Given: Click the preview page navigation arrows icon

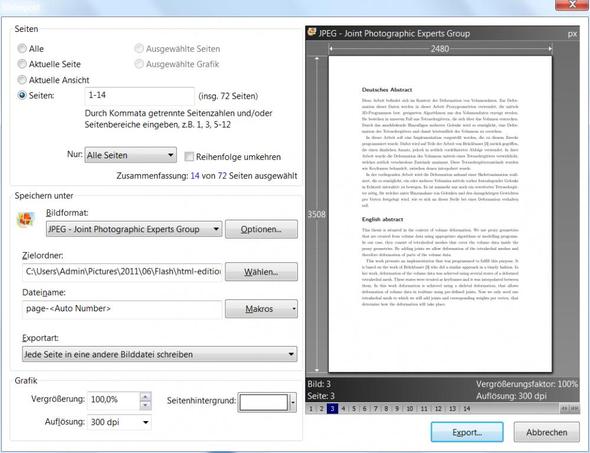Looking at the screenshot, I should 569,409.
